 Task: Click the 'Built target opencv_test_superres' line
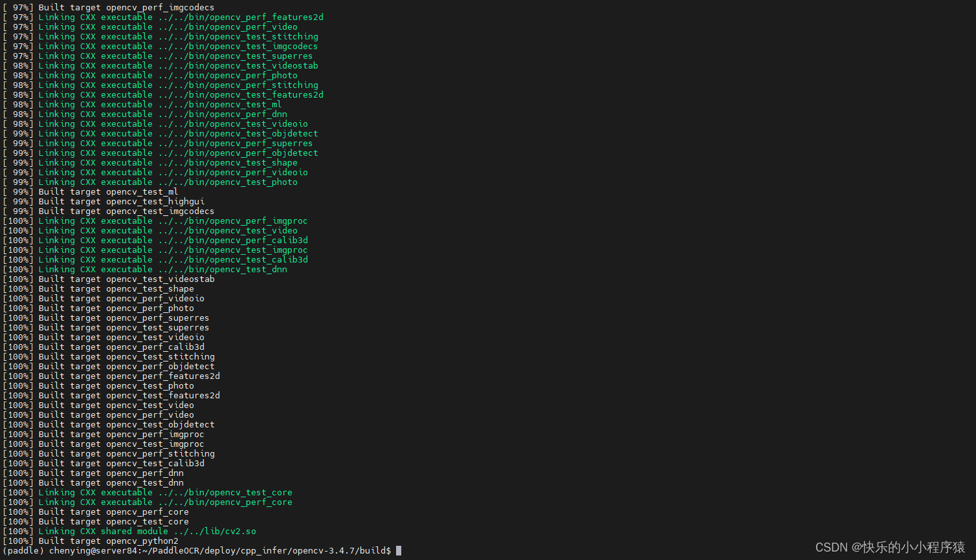pyautogui.click(x=106, y=328)
